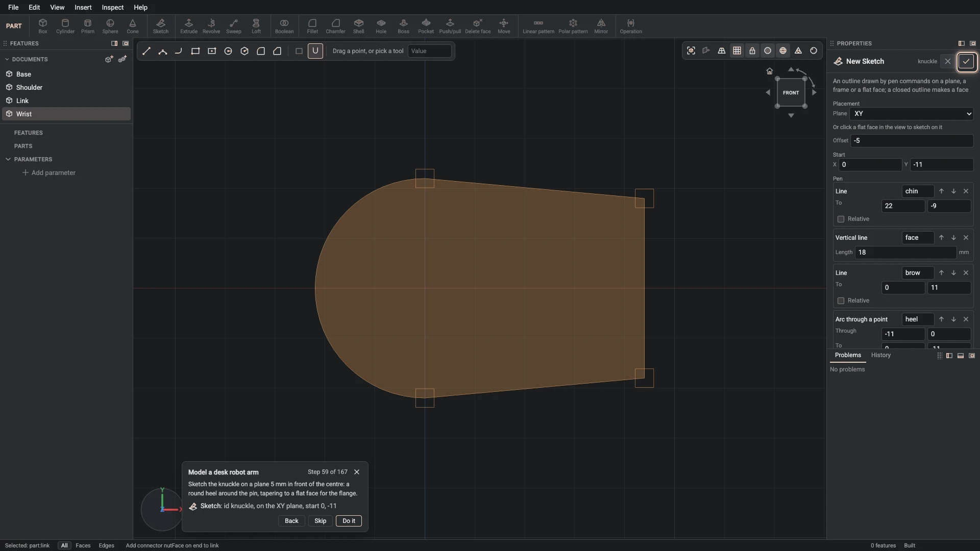980x551 pixels.
Task: Collapse the PARAMETERS section
Action: (8, 159)
